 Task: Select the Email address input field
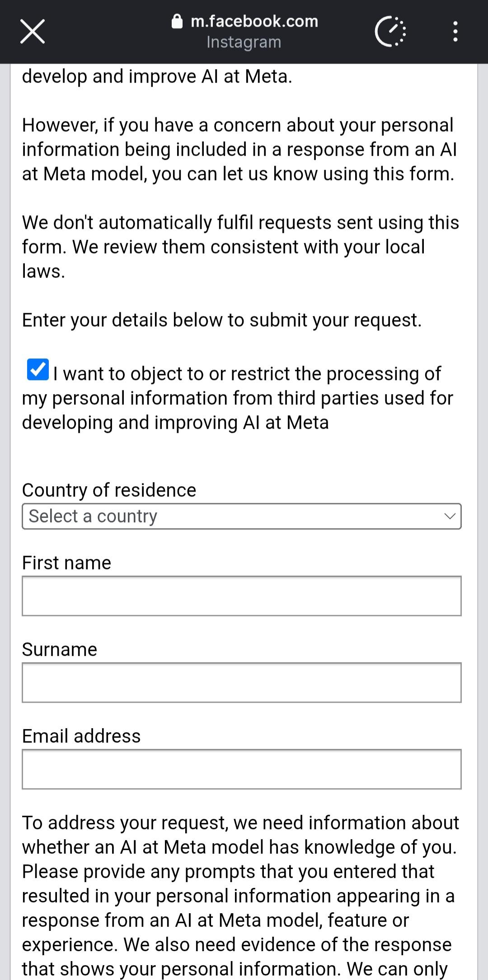click(x=241, y=769)
